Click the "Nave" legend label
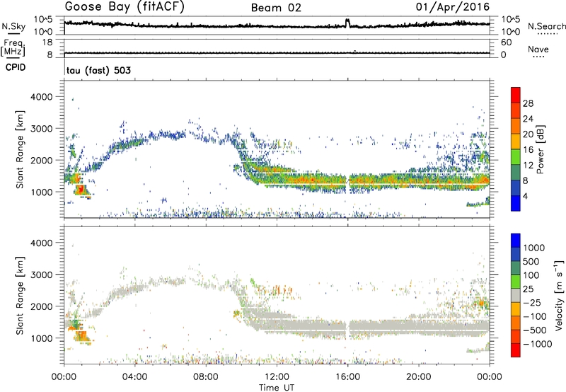 coord(538,49)
